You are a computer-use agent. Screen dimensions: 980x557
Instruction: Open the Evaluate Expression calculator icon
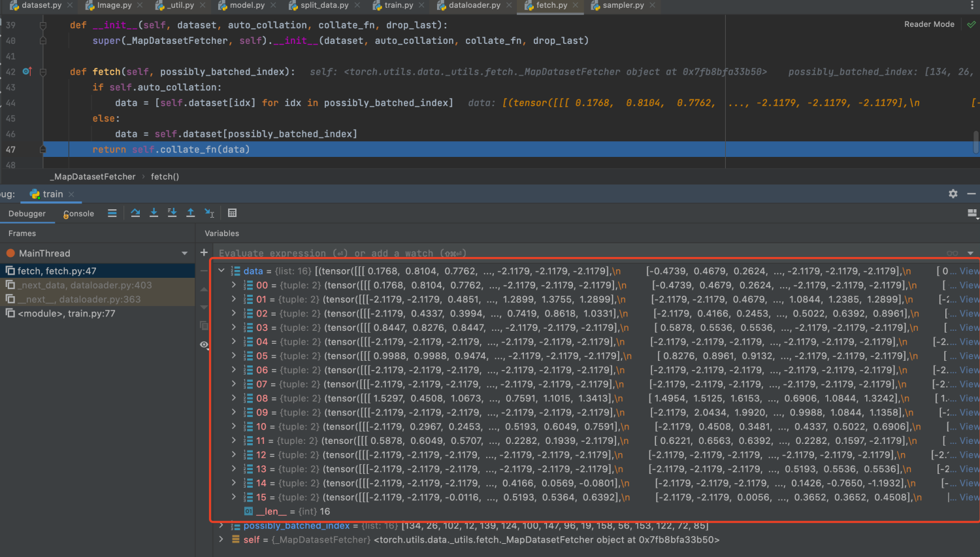click(233, 212)
